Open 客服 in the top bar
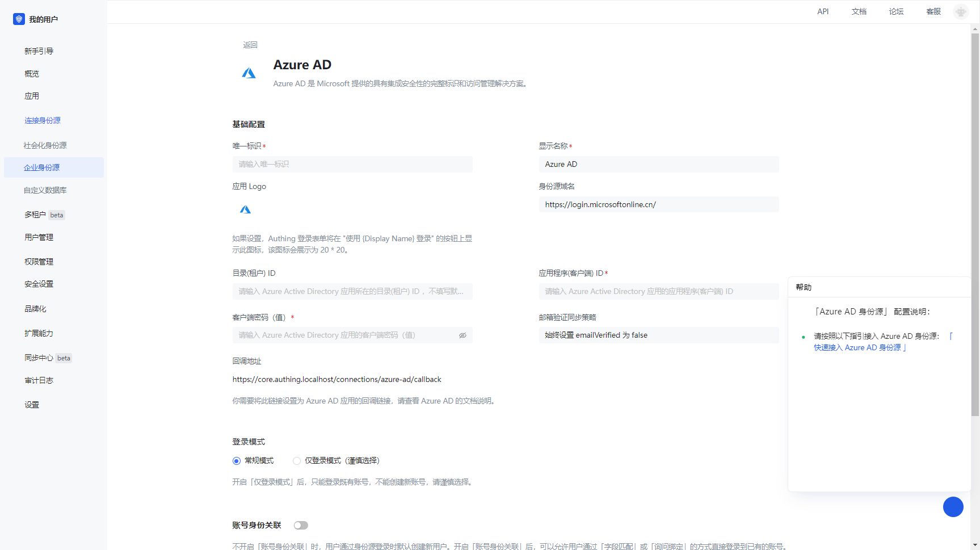Screen dimensions: 980x550 (933, 11)
